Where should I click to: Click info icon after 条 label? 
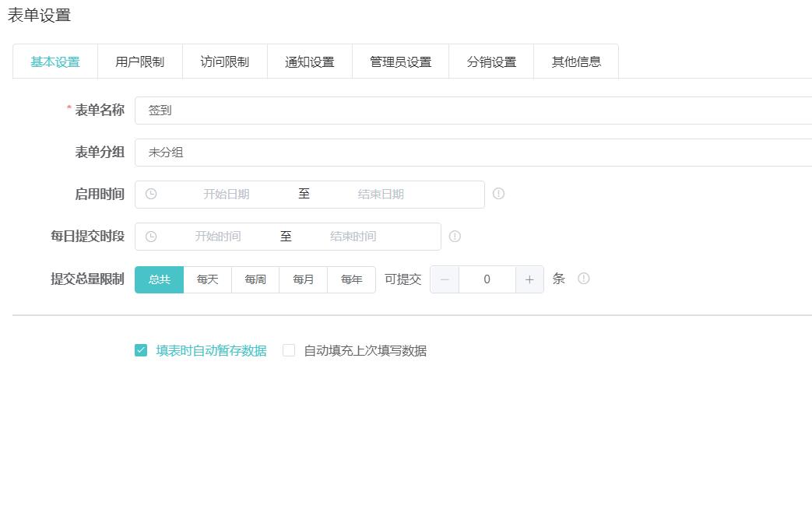pyautogui.click(x=584, y=279)
